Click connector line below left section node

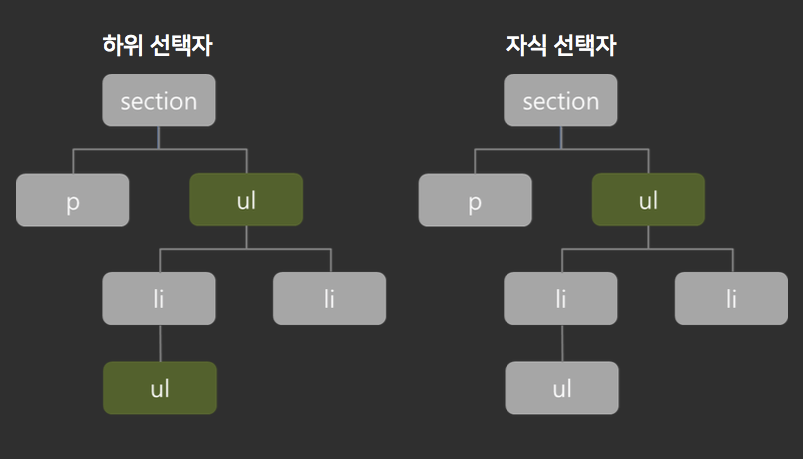pos(159,137)
